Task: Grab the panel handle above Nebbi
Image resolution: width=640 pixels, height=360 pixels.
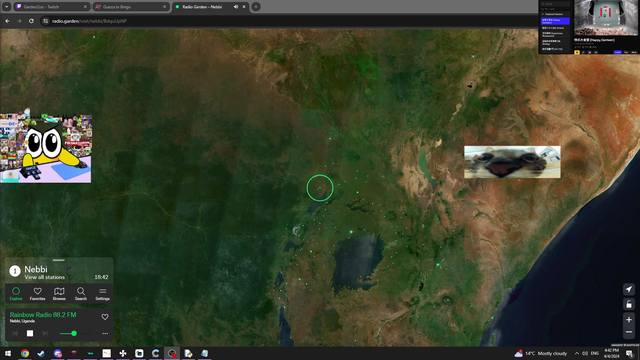Action: (58, 260)
